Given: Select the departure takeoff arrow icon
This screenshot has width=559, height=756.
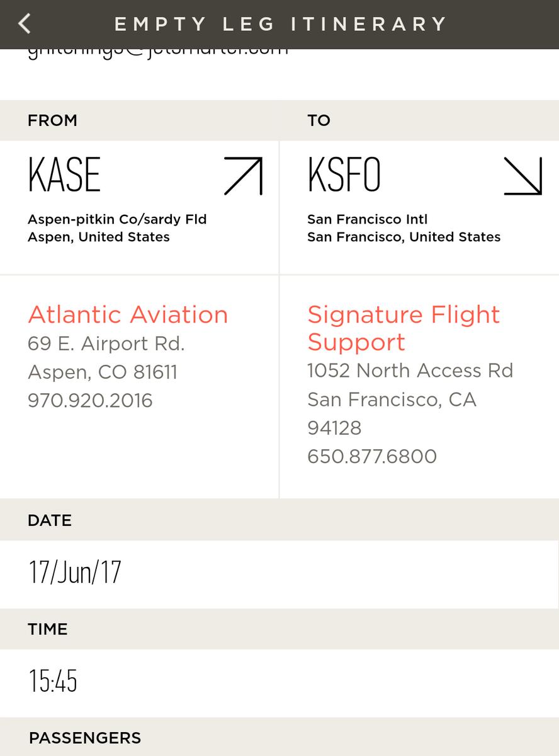Looking at the screenshot, I should point(244,175).
